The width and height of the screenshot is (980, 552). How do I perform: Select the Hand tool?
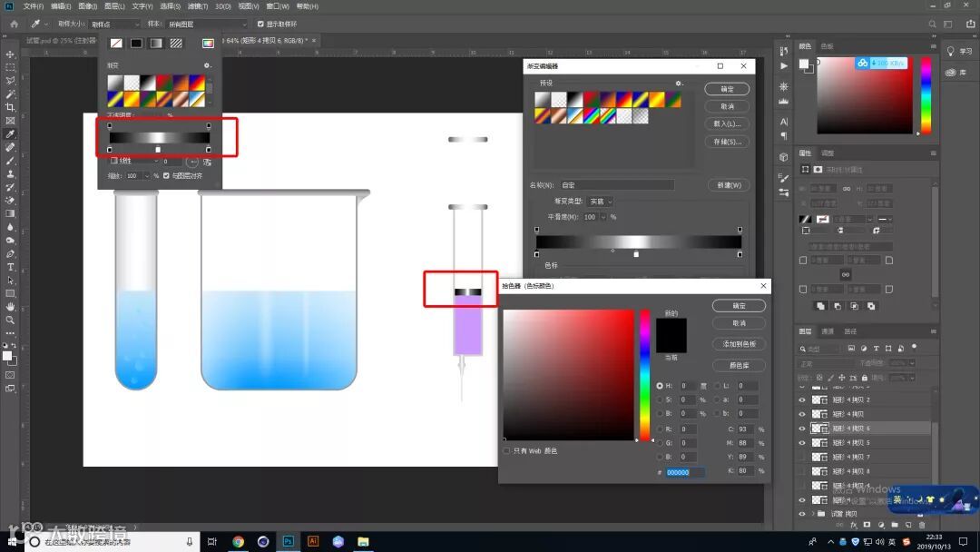click(10, 306)
